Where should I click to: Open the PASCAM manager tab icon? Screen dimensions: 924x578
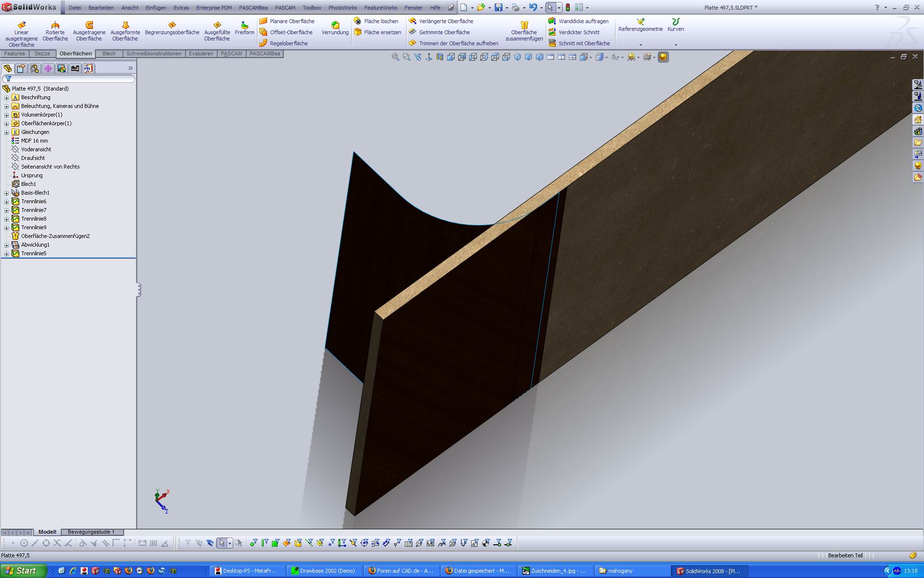click(x=88, y=68)
